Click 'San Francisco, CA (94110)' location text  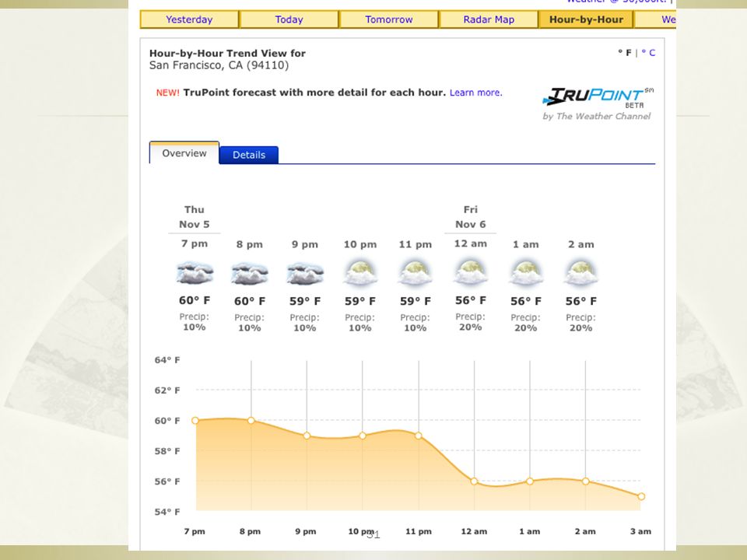[219, 65]
